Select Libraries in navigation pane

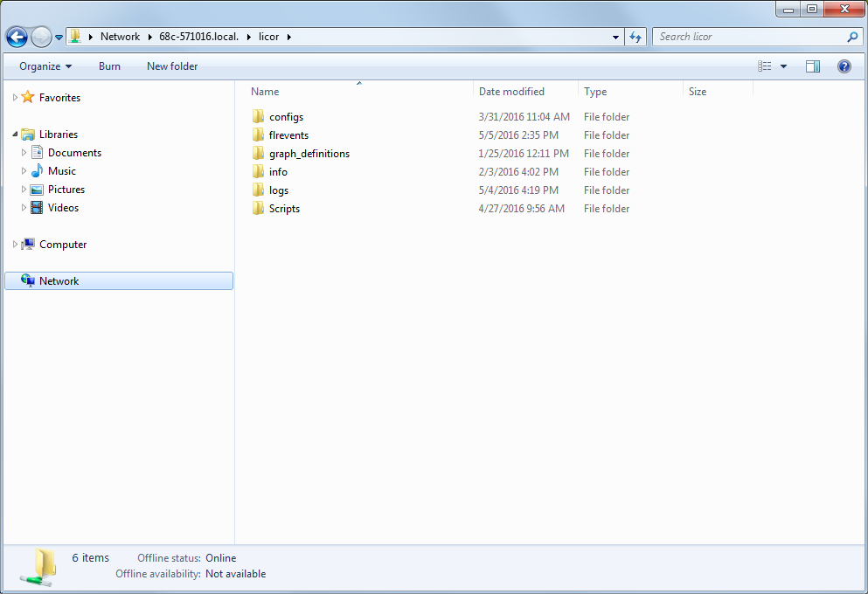click(59, 135)
